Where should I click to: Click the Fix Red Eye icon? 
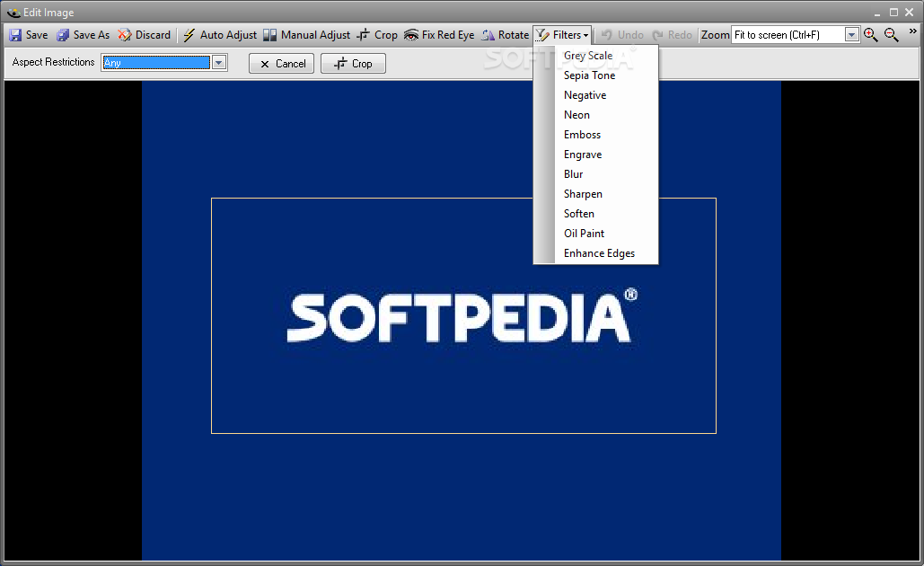pos(410,35)
